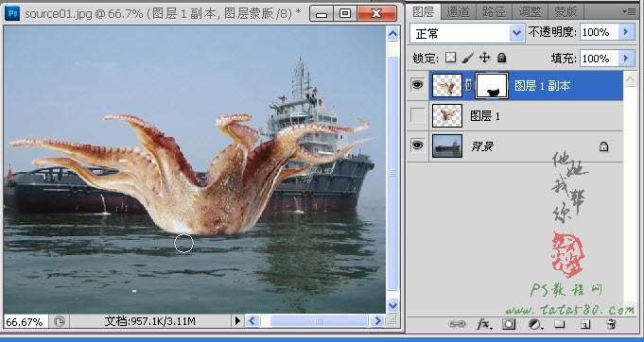Open the 正常 blend mode dropdown
This screenshot has width=644, height=342.
pos(467,33)
